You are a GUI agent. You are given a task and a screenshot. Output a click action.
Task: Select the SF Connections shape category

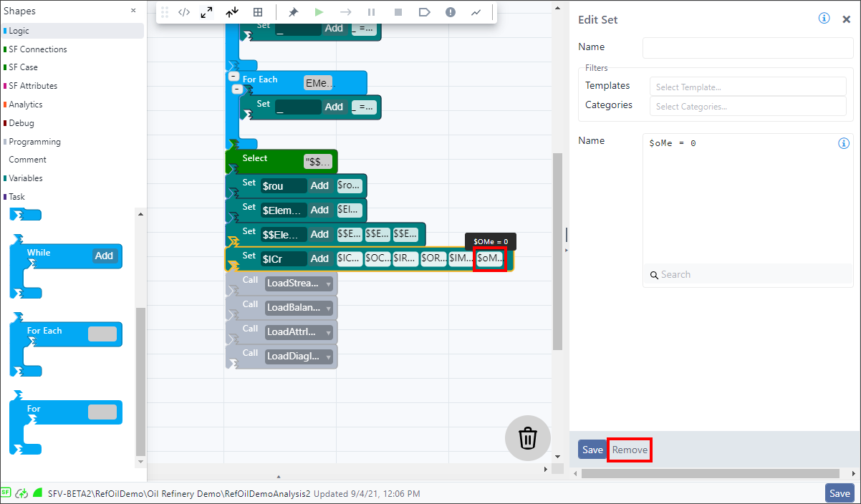coord(37,49)
